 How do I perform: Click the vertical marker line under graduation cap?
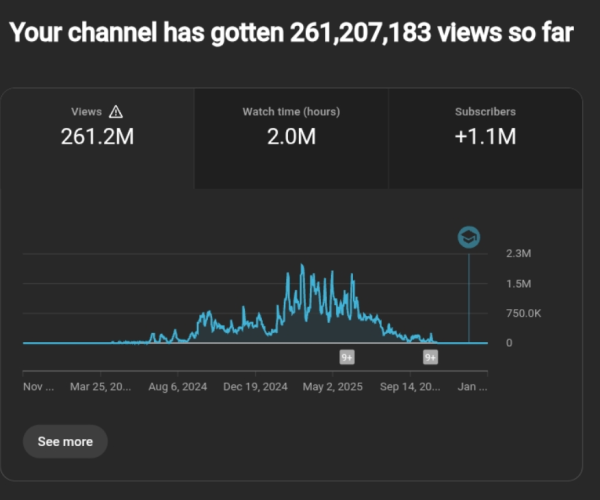tap(468, 300)
